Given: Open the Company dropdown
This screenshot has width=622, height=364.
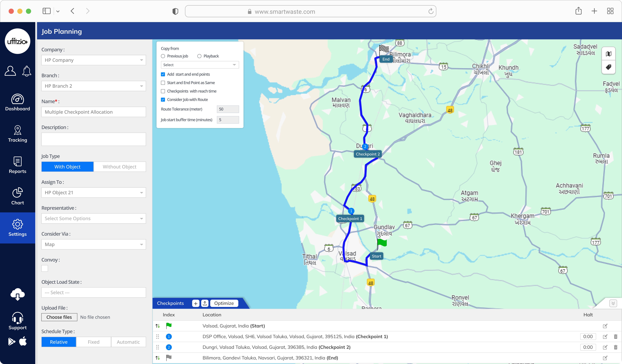Looking at the screenshot, I should coord(94,60).
